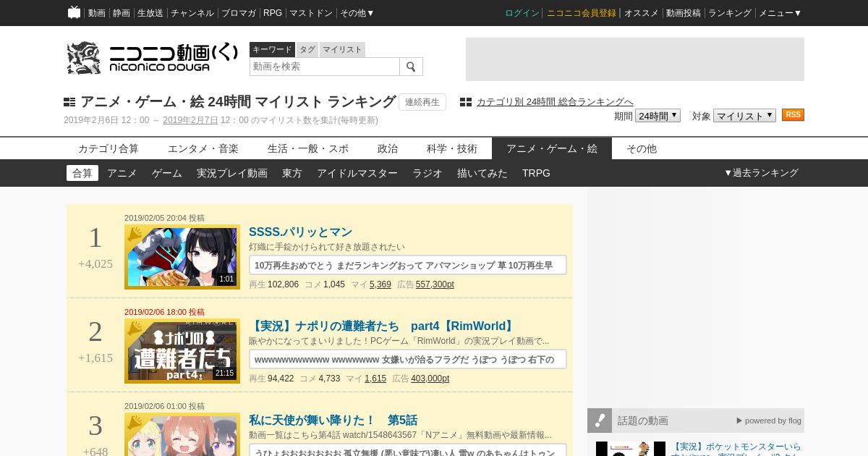The image size is (868, 456).
Task: Switch to カテゴリ合算 category tab
Action: [109, 148]
